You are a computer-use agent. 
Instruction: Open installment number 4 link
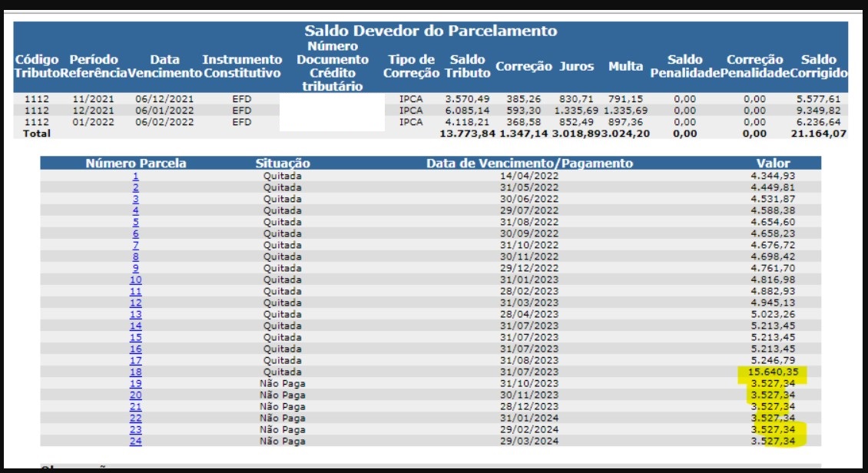(x=136, y=210)
